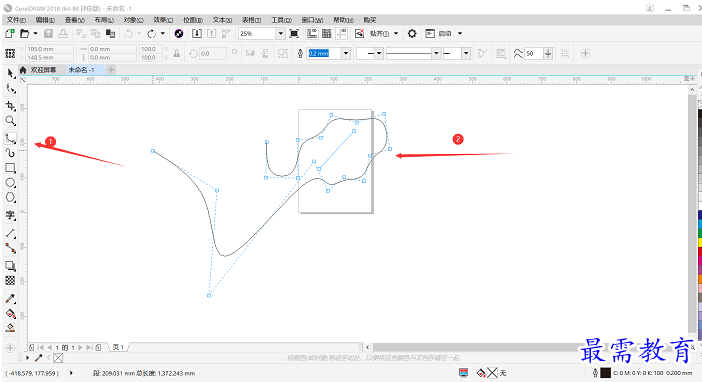Click the horizontal scrollbar left arrow
This screenshot has width=702, height=382.
pos(367,347)
